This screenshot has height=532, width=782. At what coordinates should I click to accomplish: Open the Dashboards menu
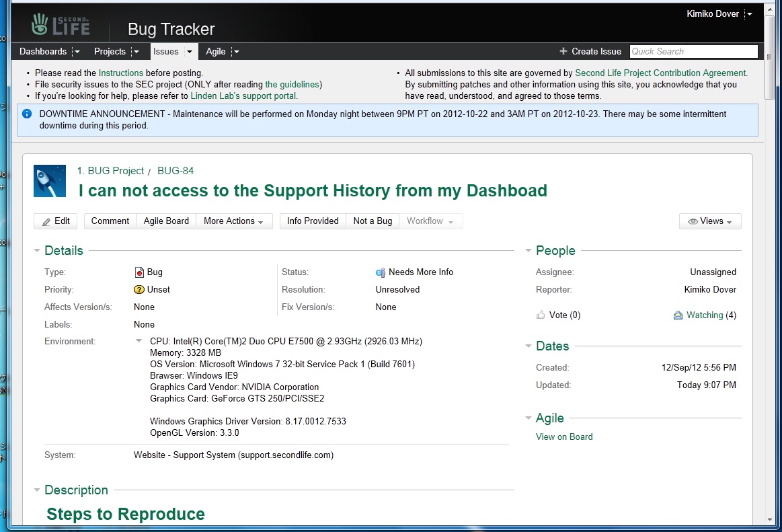coord(43,51)
